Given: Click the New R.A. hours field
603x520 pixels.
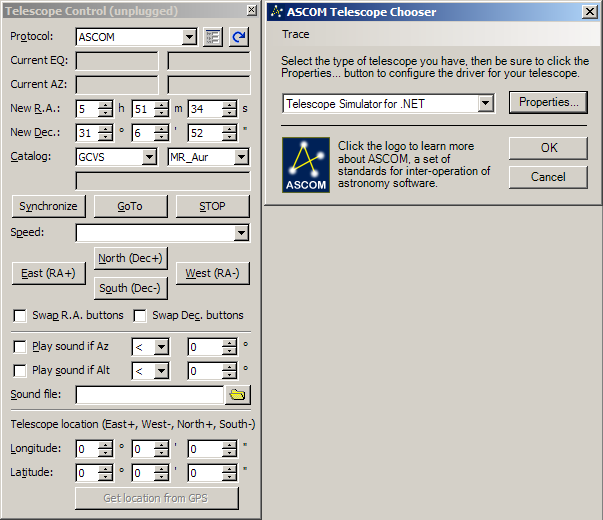Looking at the screenshot, I should [x=88, y=109].
